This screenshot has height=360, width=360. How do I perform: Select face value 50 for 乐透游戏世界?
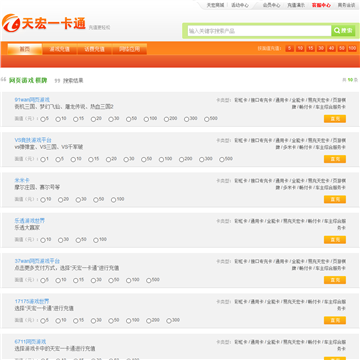click(78, 240)
